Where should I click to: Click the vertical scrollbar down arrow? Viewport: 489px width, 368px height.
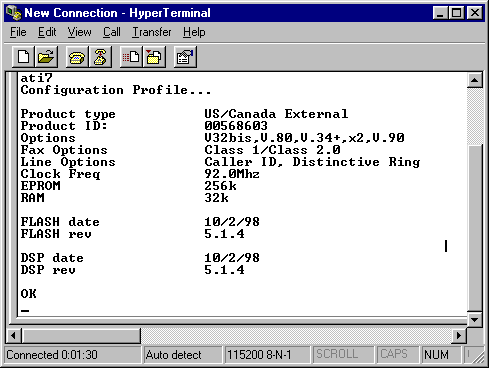tap(475, 320)
